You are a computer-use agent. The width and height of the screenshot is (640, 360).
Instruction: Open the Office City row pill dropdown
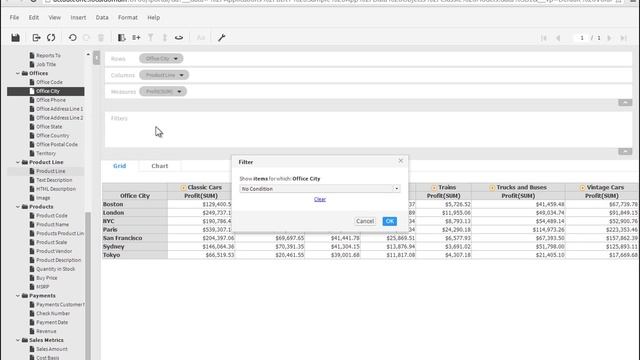(x=176, y=59)
